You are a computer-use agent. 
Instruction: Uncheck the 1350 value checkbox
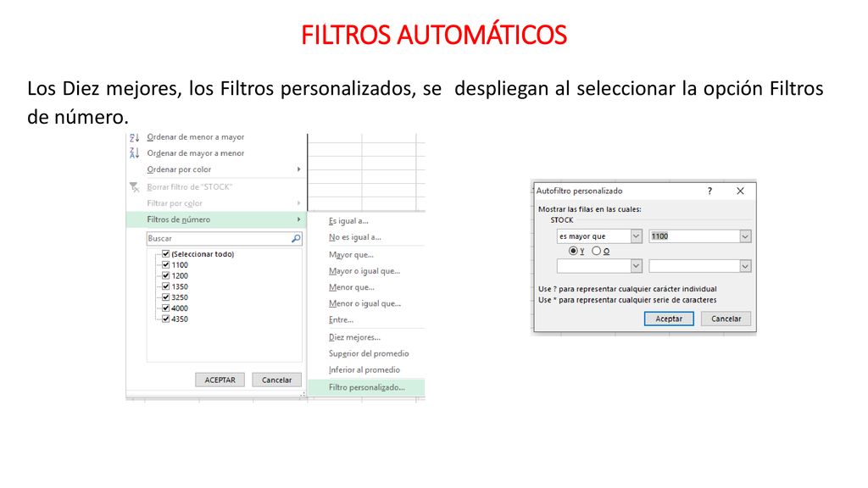(x=165, y=286)
